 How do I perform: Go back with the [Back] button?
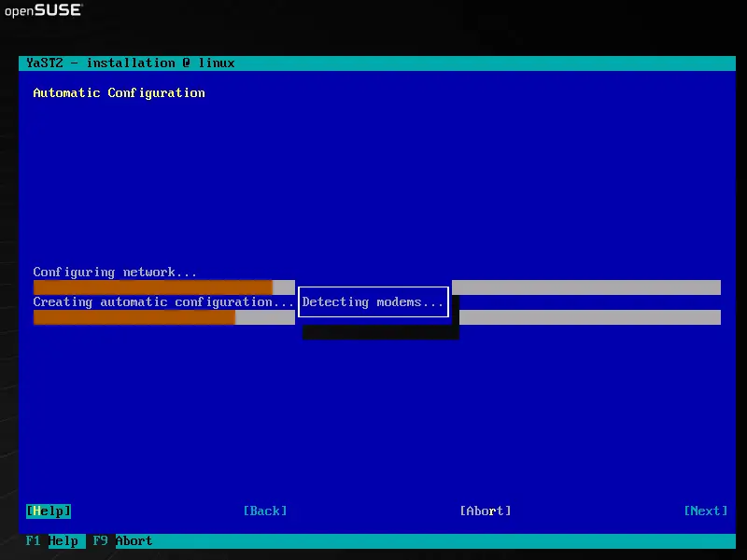[x=265, y=511]
